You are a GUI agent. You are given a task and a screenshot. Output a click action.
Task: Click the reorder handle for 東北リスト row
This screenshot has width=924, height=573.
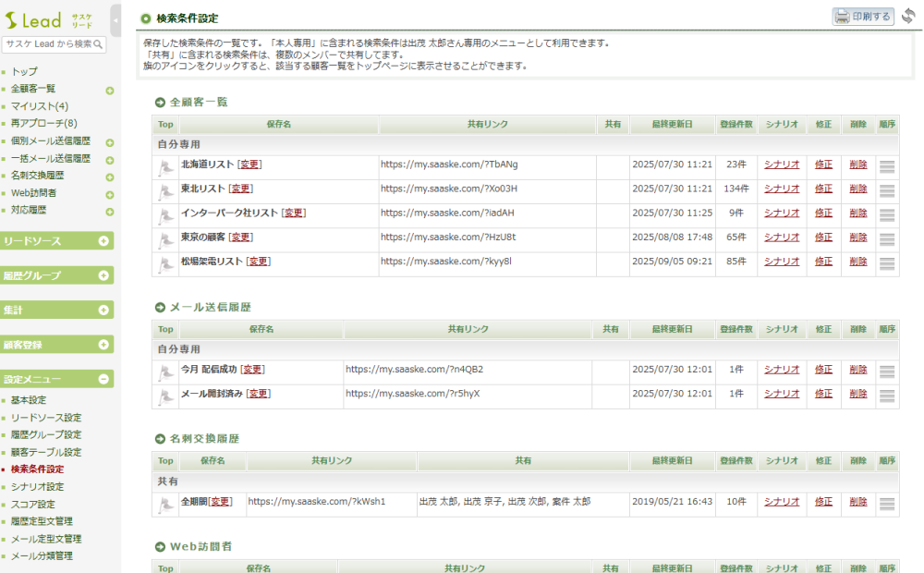(x=886, y=190)
